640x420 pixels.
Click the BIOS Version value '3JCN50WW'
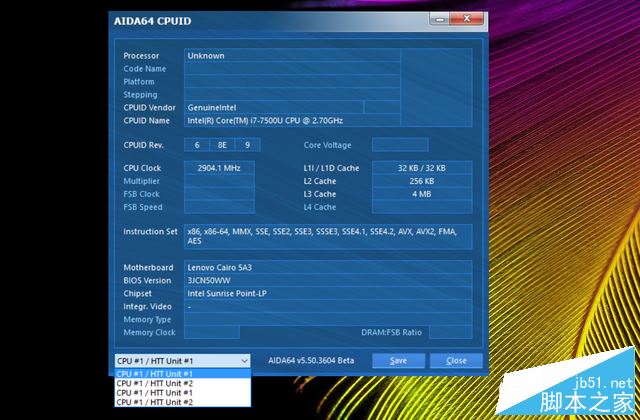point(209,281)
